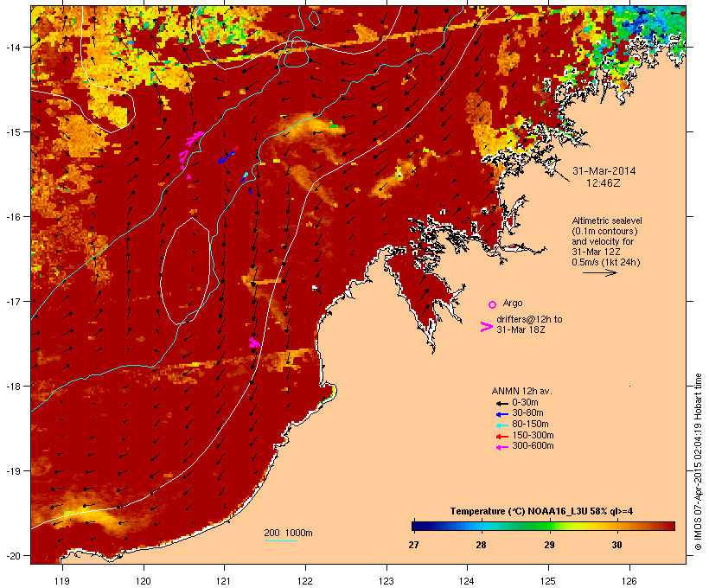Click the -20 latitude axis label

(x=12, y=555)
